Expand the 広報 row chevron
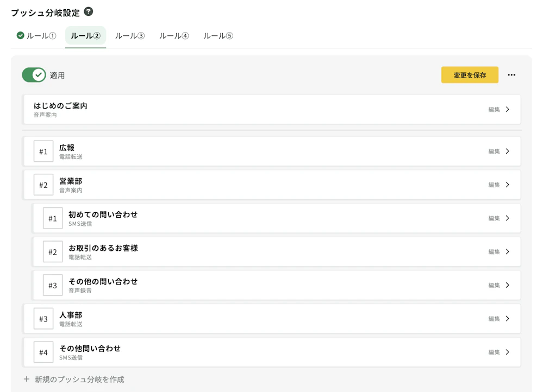The height and width of the screenshot is (392, 543). [507, 151]
